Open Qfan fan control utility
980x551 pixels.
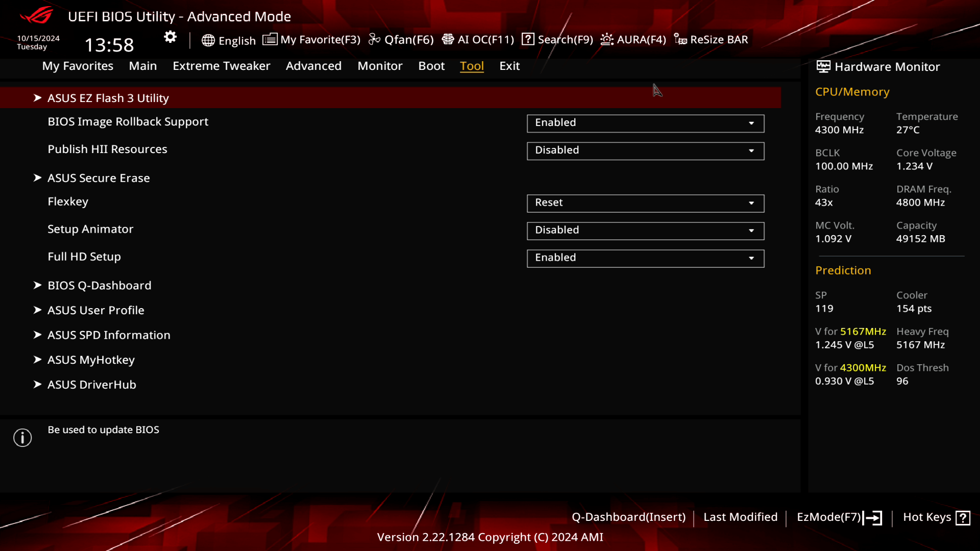(x=403, y=39)
